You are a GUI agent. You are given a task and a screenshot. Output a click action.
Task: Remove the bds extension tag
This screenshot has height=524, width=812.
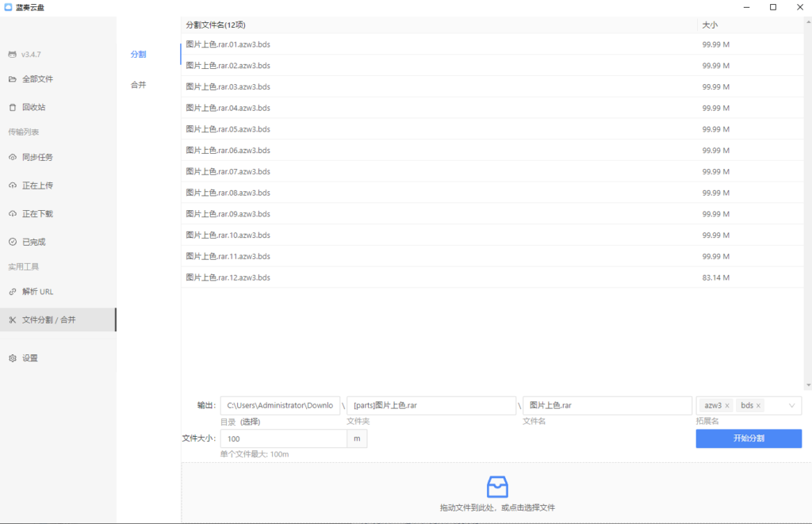pos(758,406)
